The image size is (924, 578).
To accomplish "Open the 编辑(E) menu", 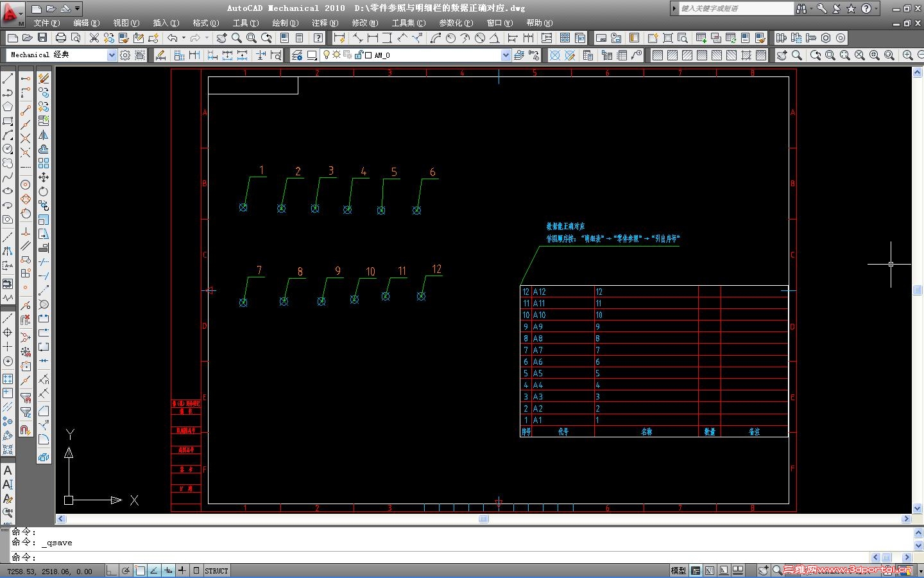I will coord(87,23).
